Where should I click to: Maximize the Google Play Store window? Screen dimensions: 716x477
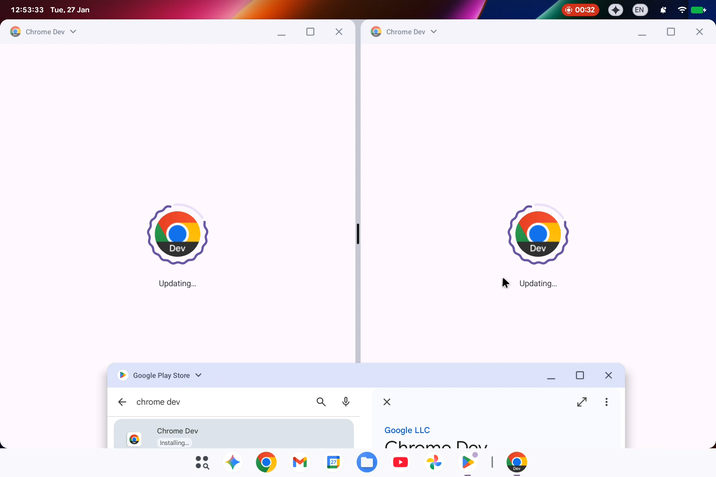(580, 375)
